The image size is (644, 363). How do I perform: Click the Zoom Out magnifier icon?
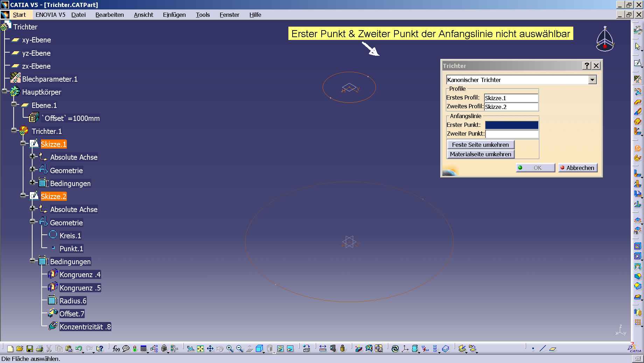tap(239, 349)
